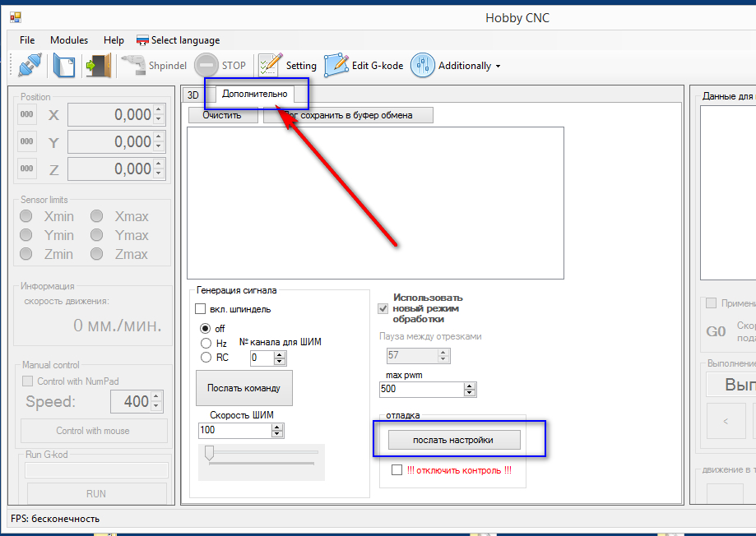Increase № канала для ШИМ value
Screen dimensions: 756x536
pyautogui.click(x=280, y=355)
